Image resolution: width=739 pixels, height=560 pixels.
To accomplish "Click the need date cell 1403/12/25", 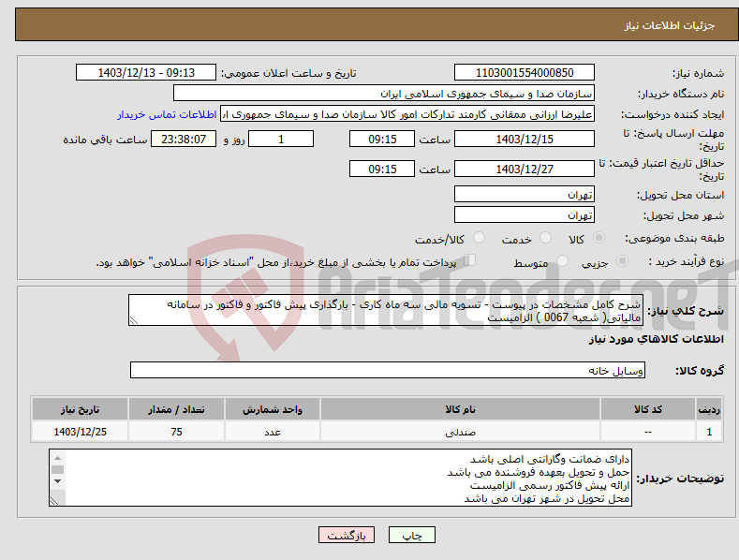I will 81,432.
